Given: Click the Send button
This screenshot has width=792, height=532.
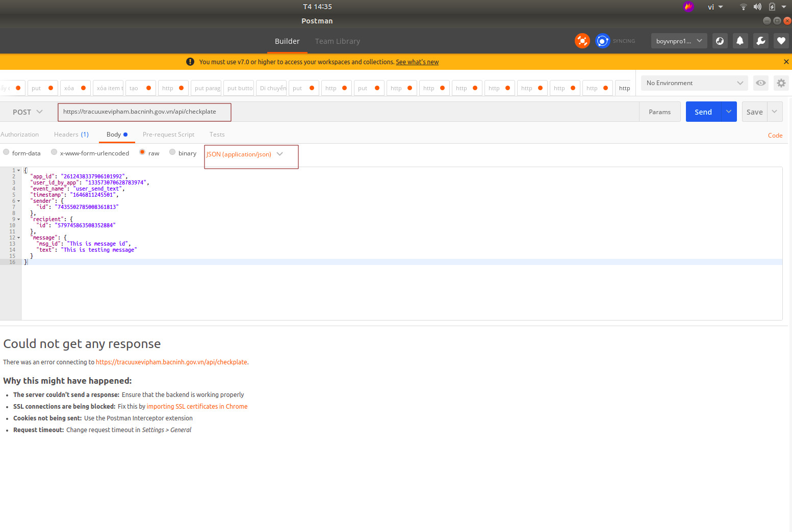Looking at the screenshot, I should 703,112.
